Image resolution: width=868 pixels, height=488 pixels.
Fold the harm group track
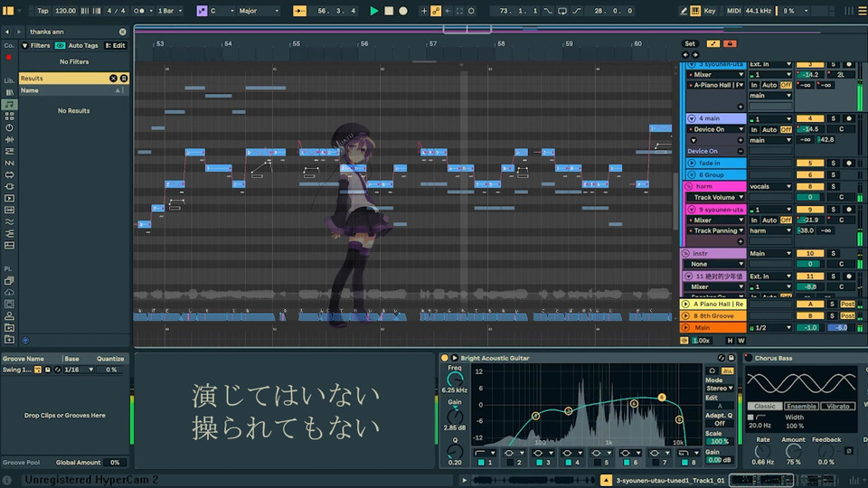[689, 186]
